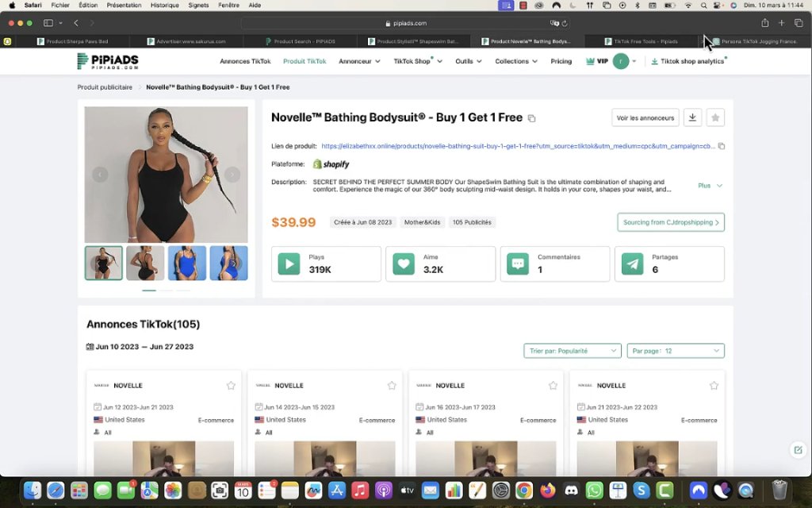Viewport: 812px width, 508px height.
Task: Switch to the Product Search - PIPIADS tab
Action: point(300,41)
